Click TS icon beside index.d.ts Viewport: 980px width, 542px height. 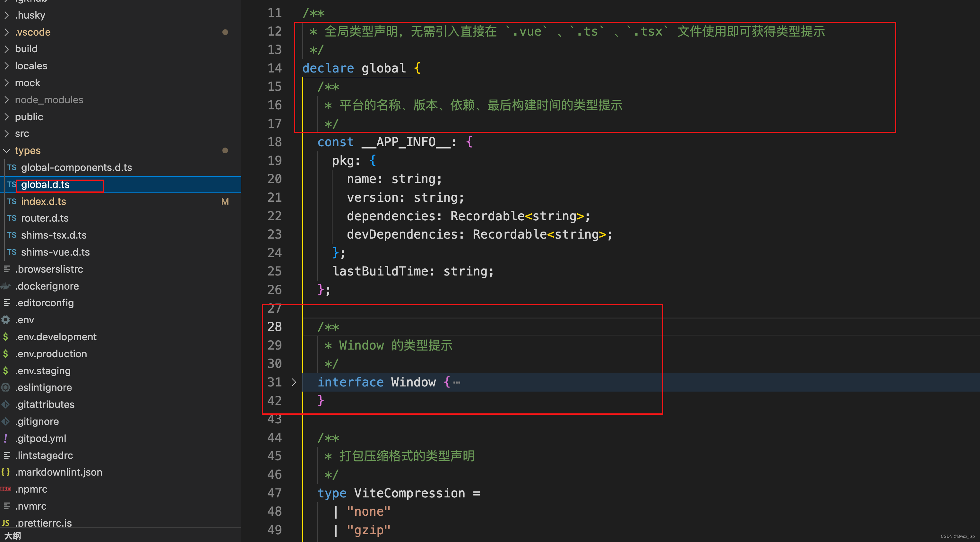[x=12, y=202]
